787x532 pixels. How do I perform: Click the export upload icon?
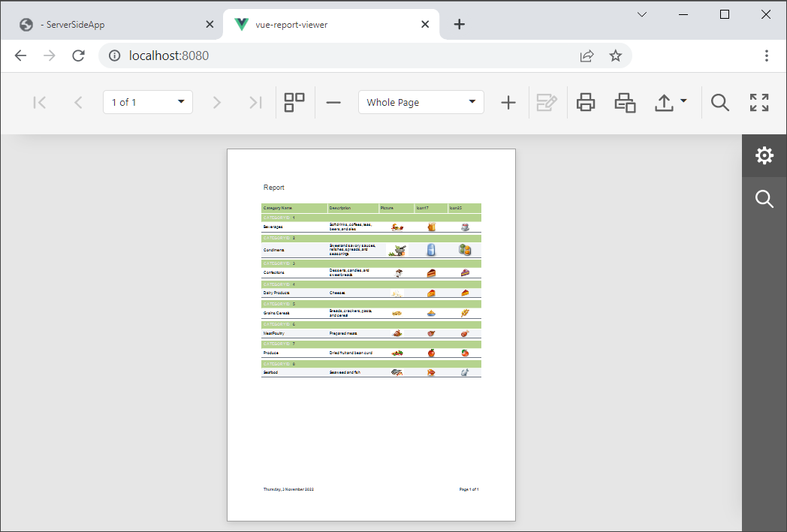click(x=664, y=102)
